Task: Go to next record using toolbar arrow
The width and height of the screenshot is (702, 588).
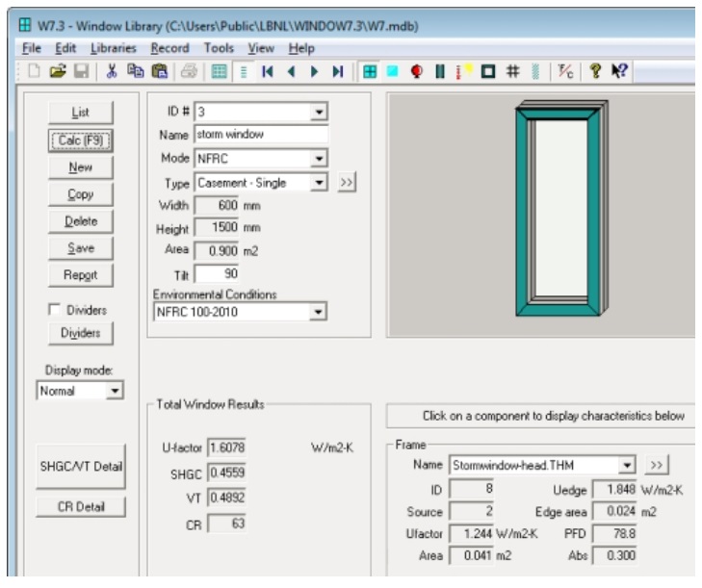Action: click(x=313, y=70)
